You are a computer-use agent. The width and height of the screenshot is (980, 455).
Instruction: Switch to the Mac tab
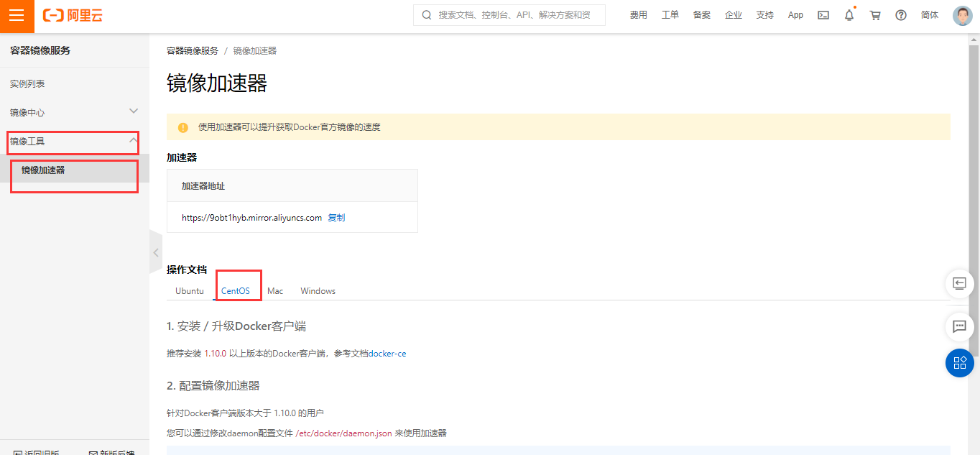click(x=275, y=291)
